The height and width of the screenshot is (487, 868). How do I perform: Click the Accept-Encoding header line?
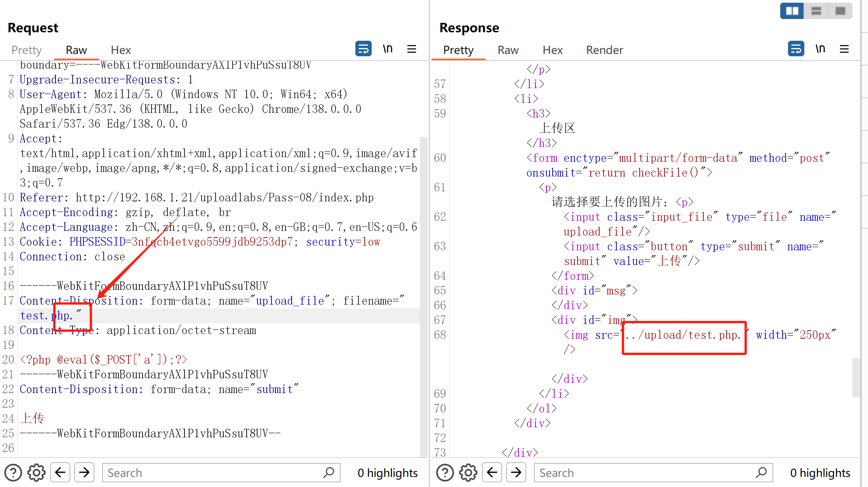click(x=125, y=212)
